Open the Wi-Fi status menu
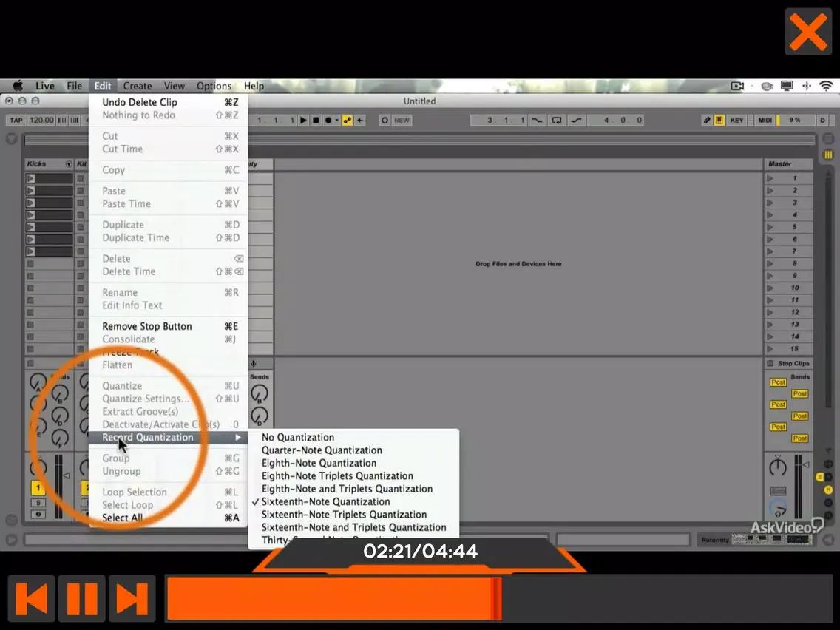 coord(826,86)
